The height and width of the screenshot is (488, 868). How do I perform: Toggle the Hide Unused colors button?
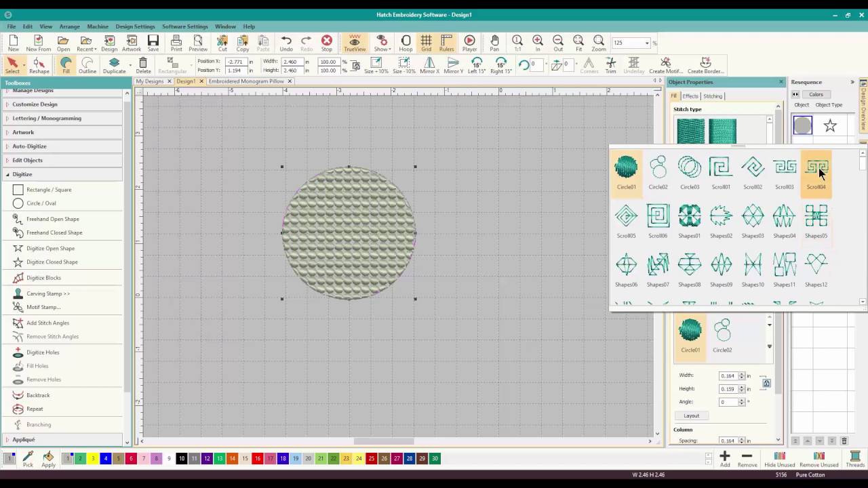(x=779, y=459)
